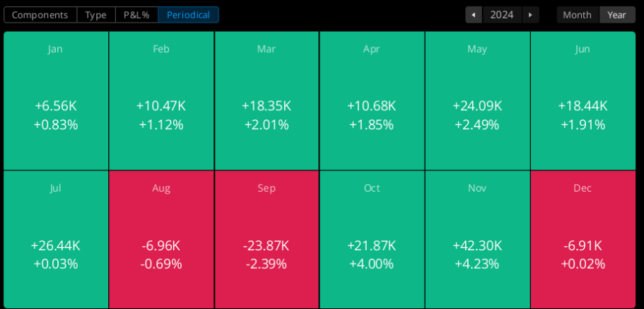Image resolution: width=644 pixels, height=309 pixels.
Task: Click the Mar +18.35K tile
Action: pyautogui.click(x=267, y=100)
